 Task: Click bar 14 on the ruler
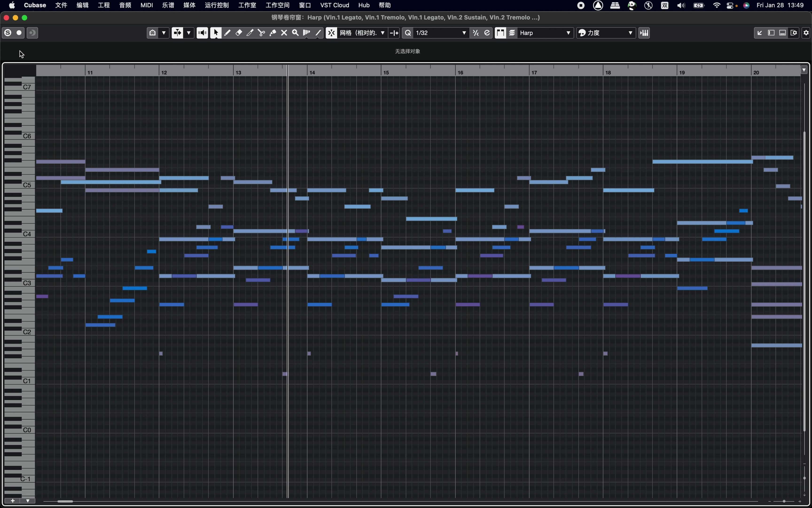pyautogui.click(x=312, y=72)
